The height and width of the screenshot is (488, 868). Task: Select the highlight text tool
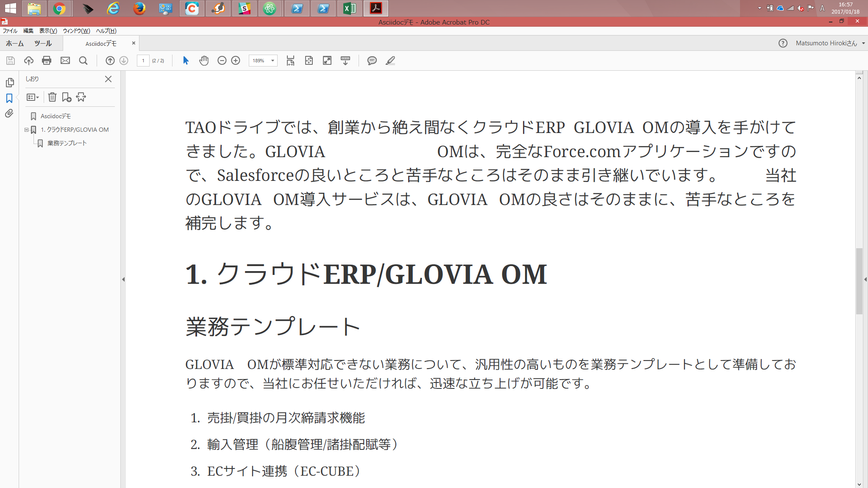point(390,61)
